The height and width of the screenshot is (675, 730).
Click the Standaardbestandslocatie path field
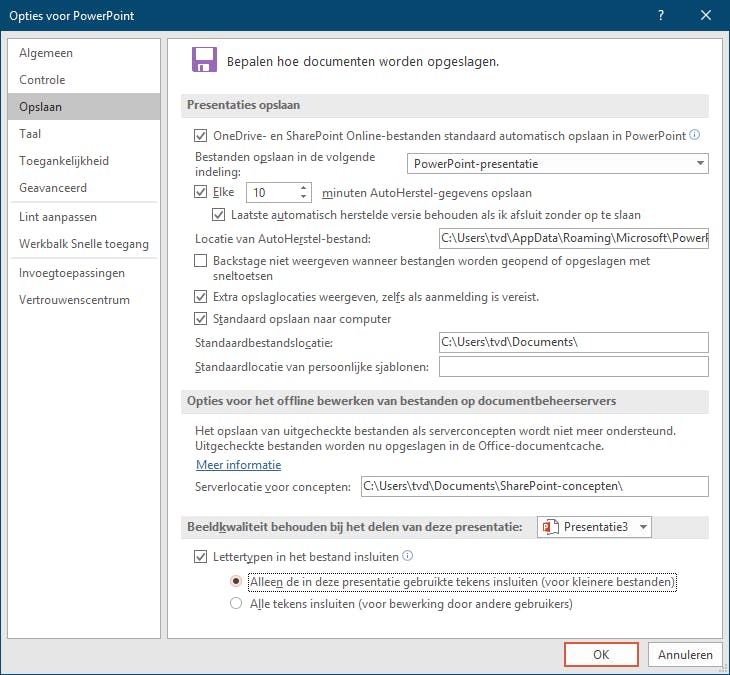[x=574, y=342]
